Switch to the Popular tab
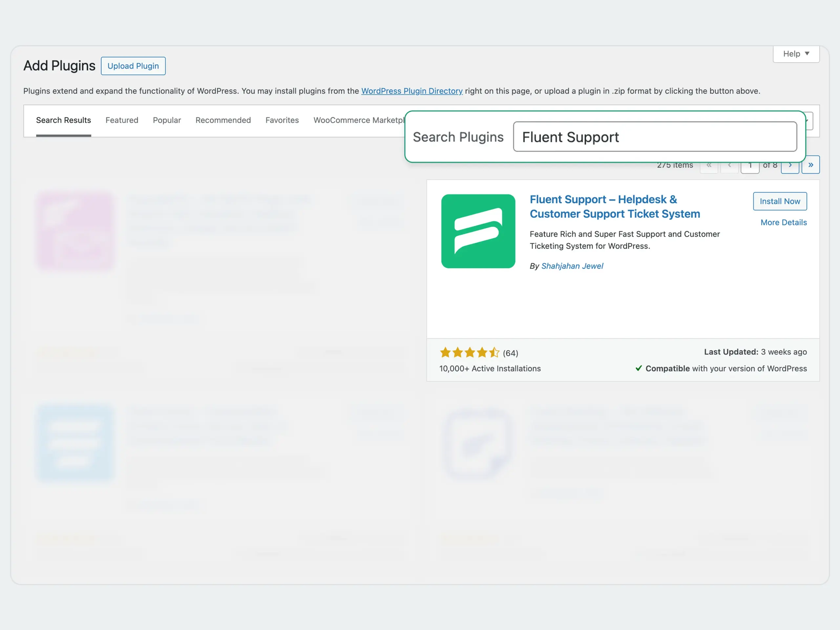Screen dimensions: 840x630 point(167,120)
